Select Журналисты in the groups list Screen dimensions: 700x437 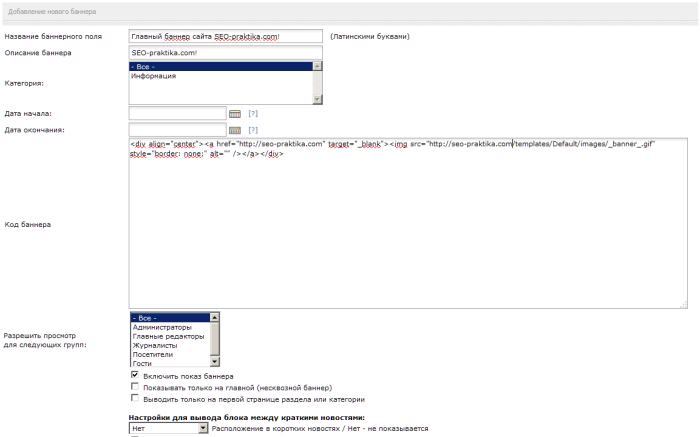[170, 345]
